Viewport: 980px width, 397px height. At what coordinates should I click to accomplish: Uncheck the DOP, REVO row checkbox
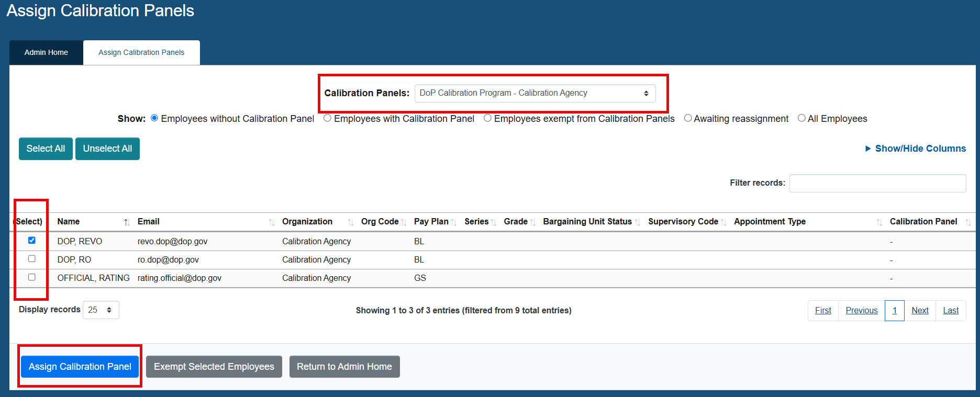tap(32, 240)
